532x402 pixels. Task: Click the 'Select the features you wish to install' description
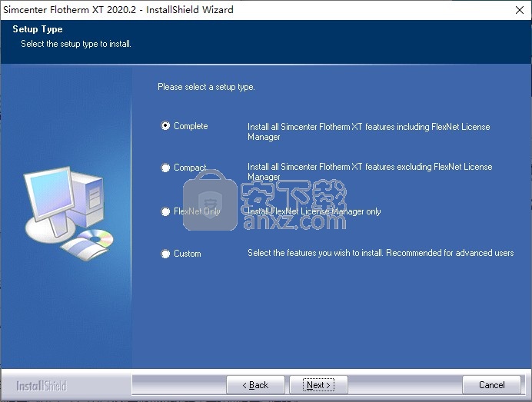pos(381,253)
